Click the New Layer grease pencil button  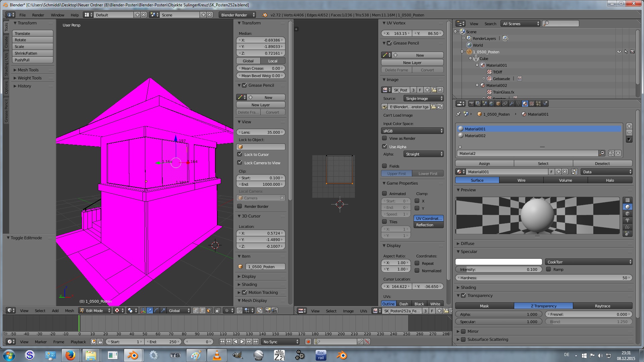click(x=260, y=105)
